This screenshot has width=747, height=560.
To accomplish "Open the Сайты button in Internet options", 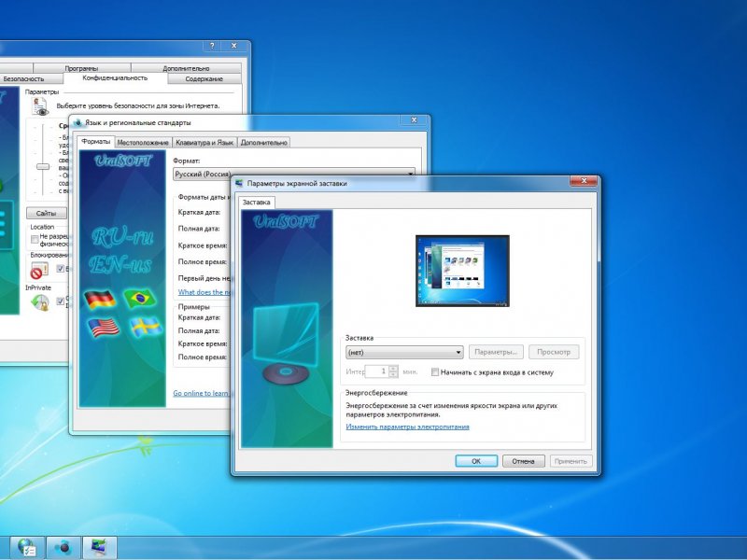I will tap(46, 213).
